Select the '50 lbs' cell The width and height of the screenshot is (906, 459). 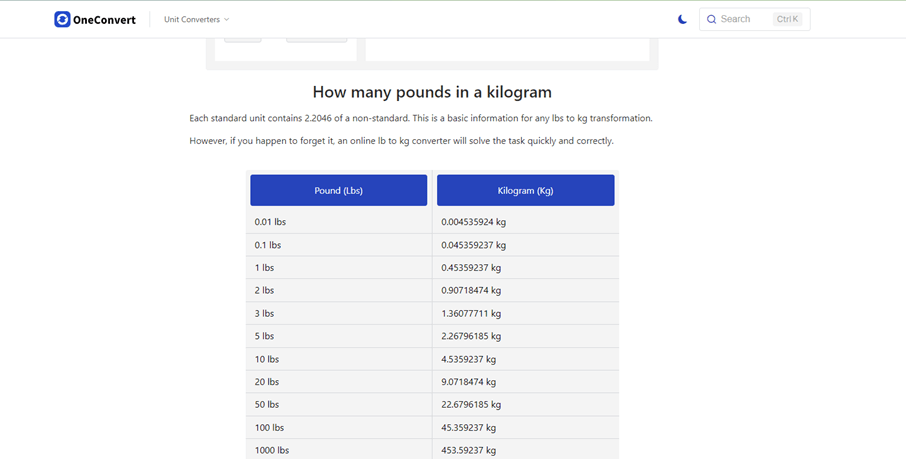(339, 405)
